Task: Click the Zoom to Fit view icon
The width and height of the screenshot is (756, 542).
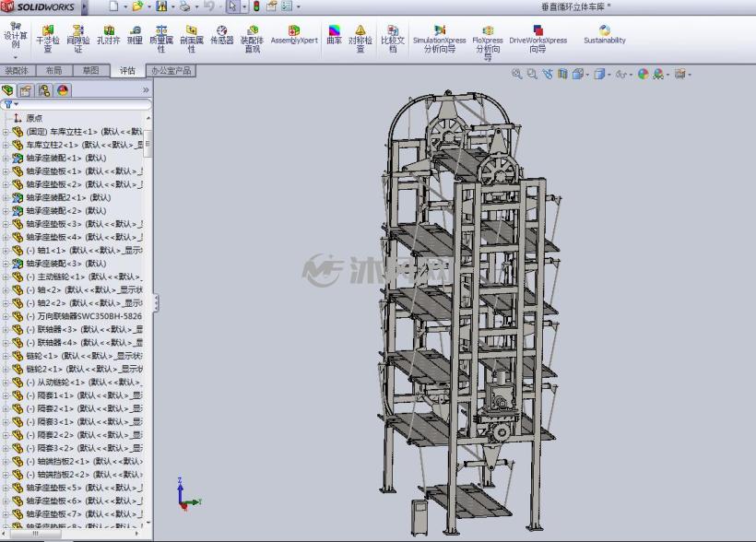Action: coord(517,75)
